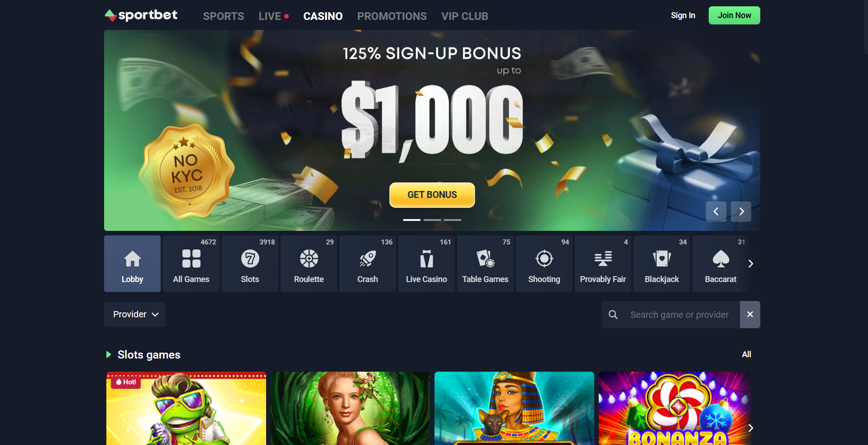Open the Lobby home icon category
Image resolution: width=868 pixels, height=445 pixels.
pos(132,263)
